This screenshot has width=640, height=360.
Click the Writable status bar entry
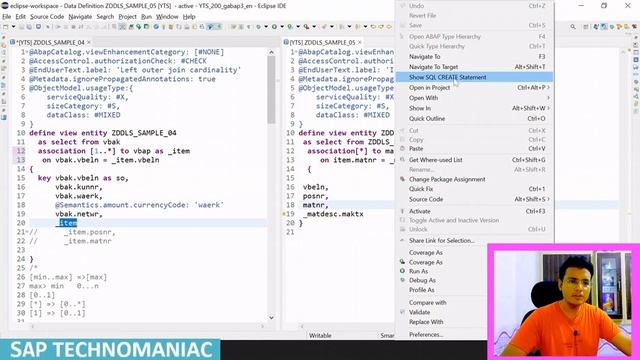[x=320, y=336]
